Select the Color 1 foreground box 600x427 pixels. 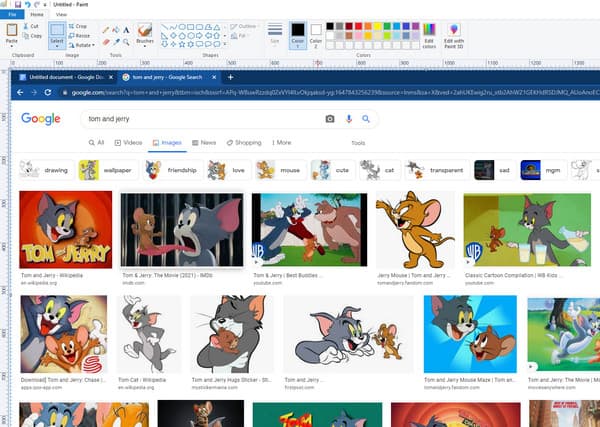pos(298,34)
